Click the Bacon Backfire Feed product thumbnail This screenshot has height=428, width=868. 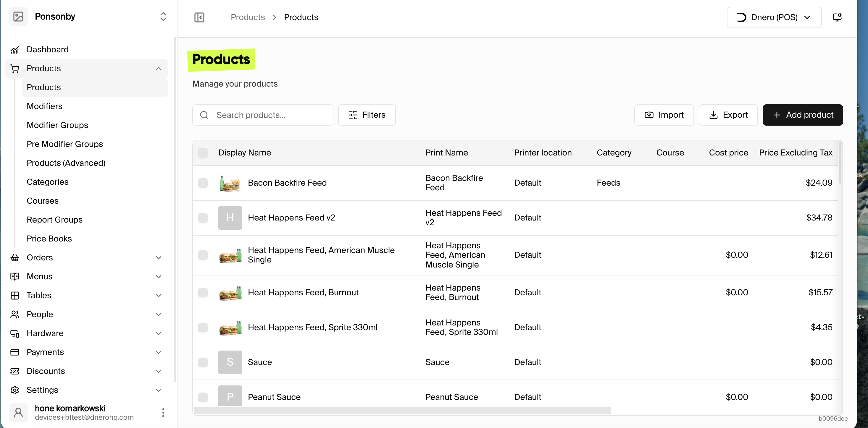pos(230,183)
